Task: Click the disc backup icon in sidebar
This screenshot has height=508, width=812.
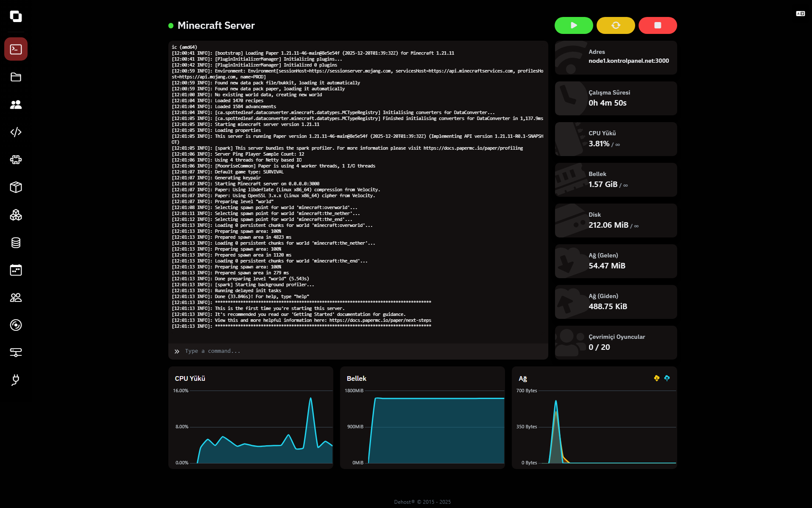Action: click(x=16, y=325)
